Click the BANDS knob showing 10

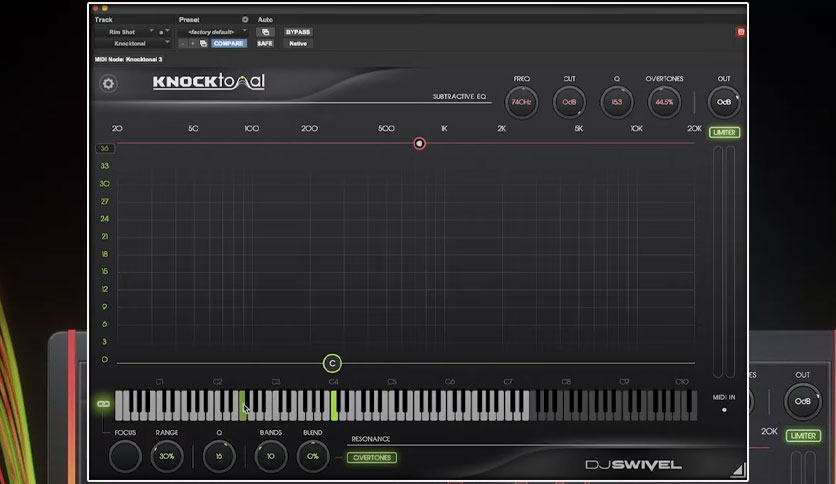pyautogui.click(x=270, y=456)
